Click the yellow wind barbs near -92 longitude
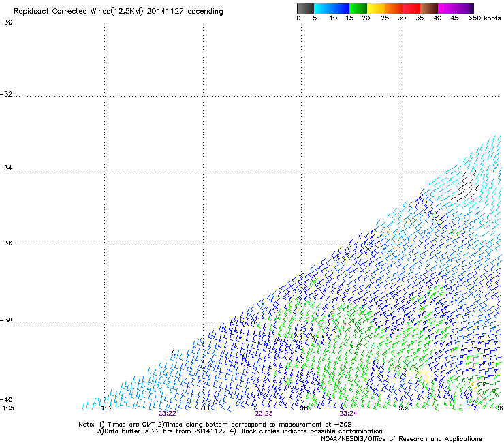The image size is (504, 443). tap(424, 376)
